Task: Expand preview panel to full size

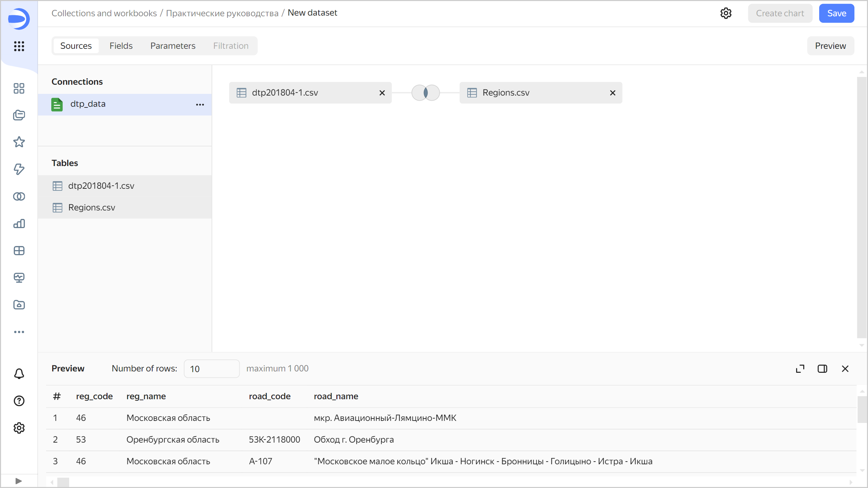Action: point(800,369)
